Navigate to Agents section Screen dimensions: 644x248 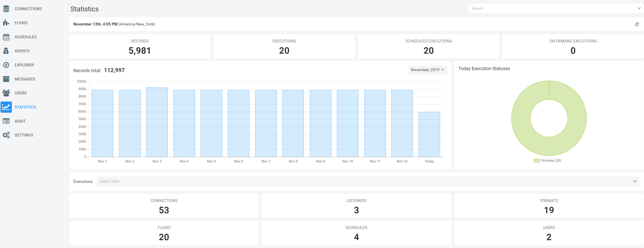(22, 51)
